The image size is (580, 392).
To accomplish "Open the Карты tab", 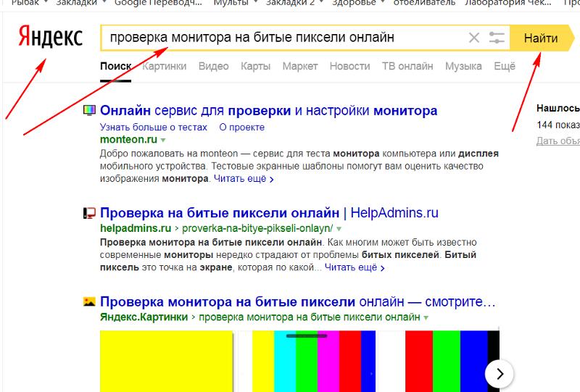I will tap(256, 66).
